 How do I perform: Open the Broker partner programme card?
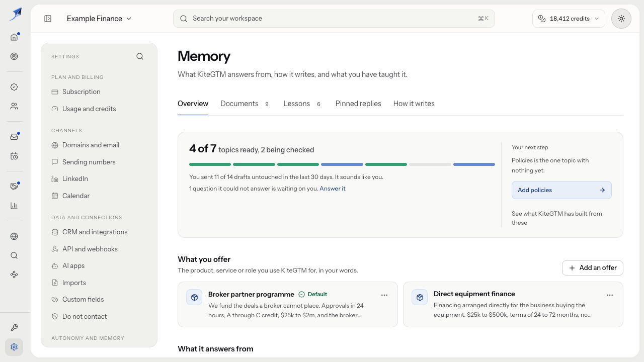(288, 304)
